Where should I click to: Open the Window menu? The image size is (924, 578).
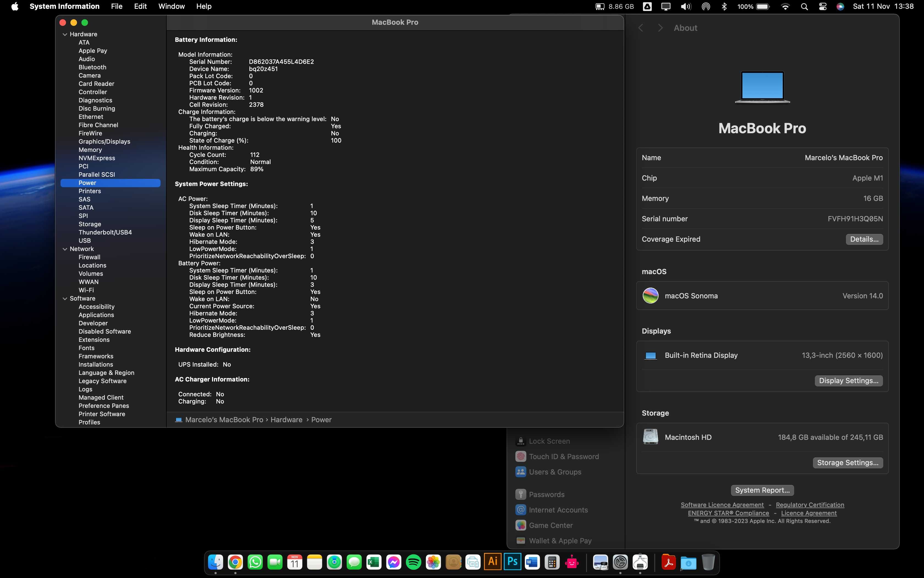(171, 7)
